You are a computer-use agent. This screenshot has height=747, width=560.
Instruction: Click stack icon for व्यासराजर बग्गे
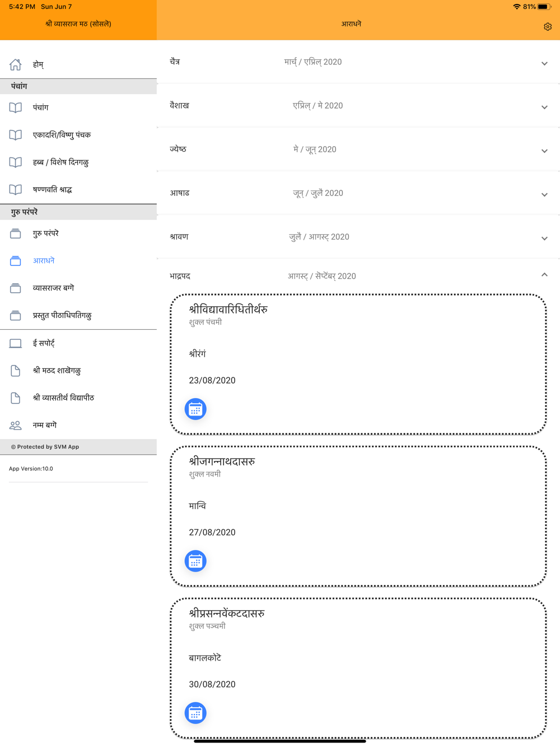[16, 288]
